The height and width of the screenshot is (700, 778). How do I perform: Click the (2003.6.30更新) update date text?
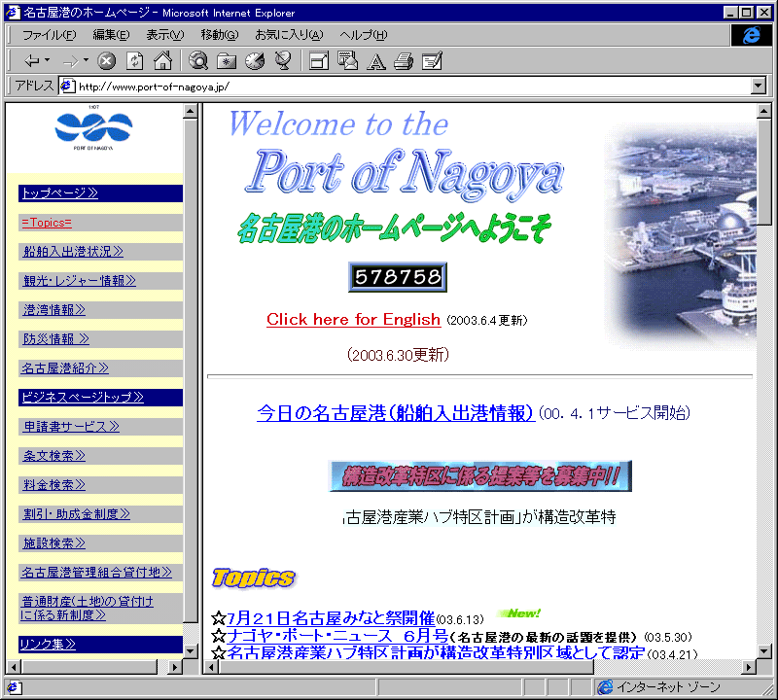[x=398, y=355]
